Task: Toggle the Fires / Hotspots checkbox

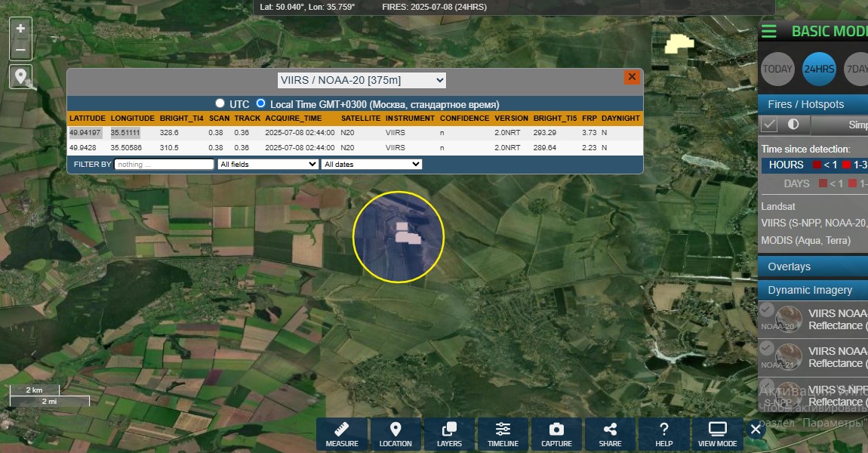Action: (x=769, y=125)
